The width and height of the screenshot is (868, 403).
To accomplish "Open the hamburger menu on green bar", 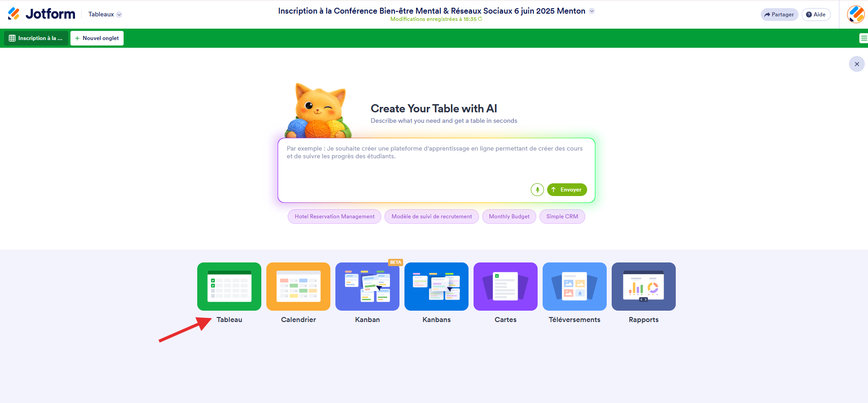I will tap(863, 38).
